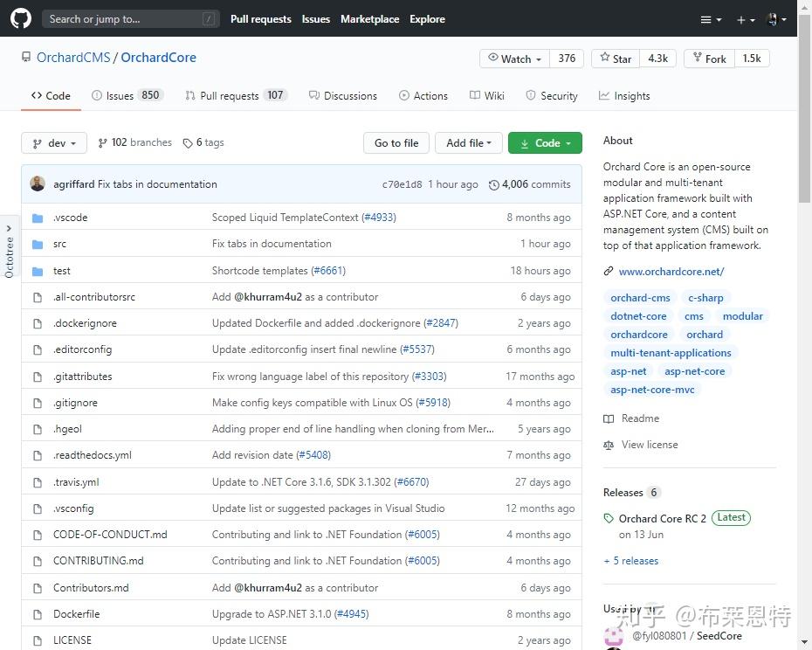Open the Add file dropdown
The height and width of the screenshot is (650, 812).
point(469,143)
